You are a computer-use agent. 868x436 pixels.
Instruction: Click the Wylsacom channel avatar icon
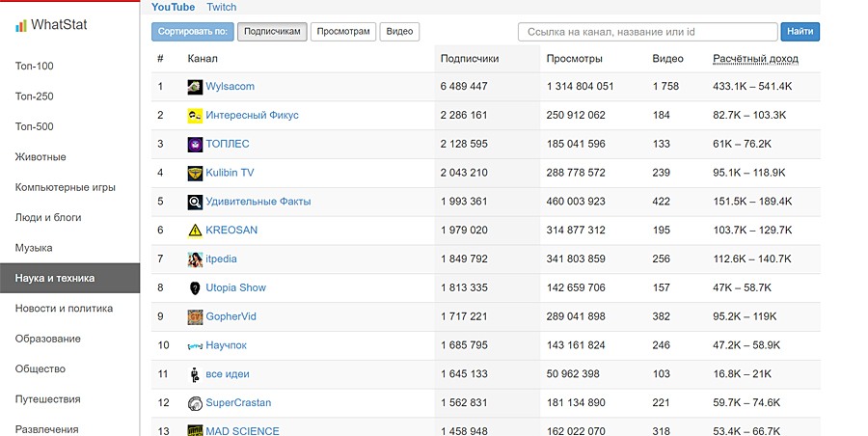(195, 87)
